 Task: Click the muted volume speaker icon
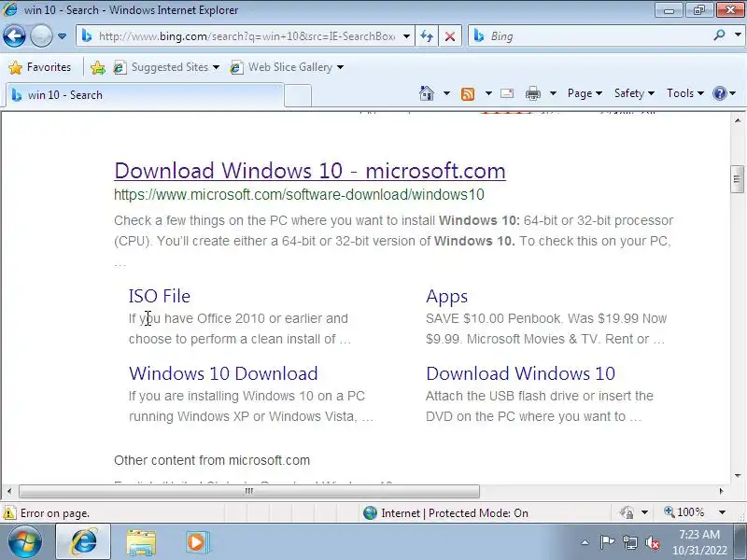pos(653,542)
